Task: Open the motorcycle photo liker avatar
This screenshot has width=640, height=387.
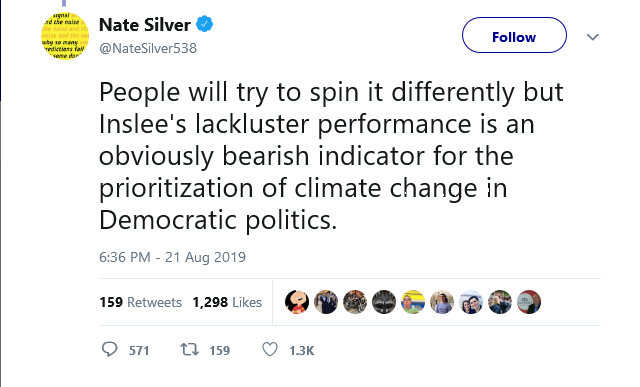Action: tap(355, 302)
